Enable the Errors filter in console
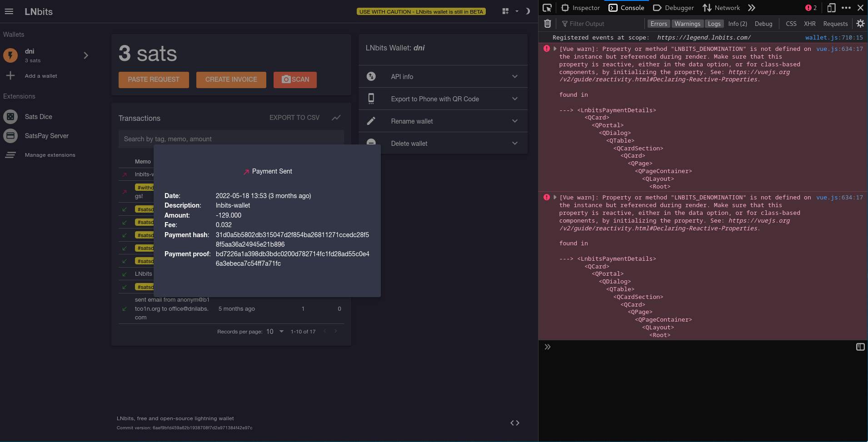The width and height of the screenshot is (868, 442). coord(658,24)
